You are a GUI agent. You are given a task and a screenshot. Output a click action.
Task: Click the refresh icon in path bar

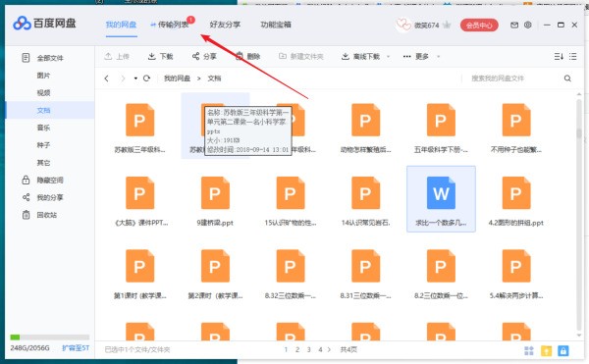147,78
